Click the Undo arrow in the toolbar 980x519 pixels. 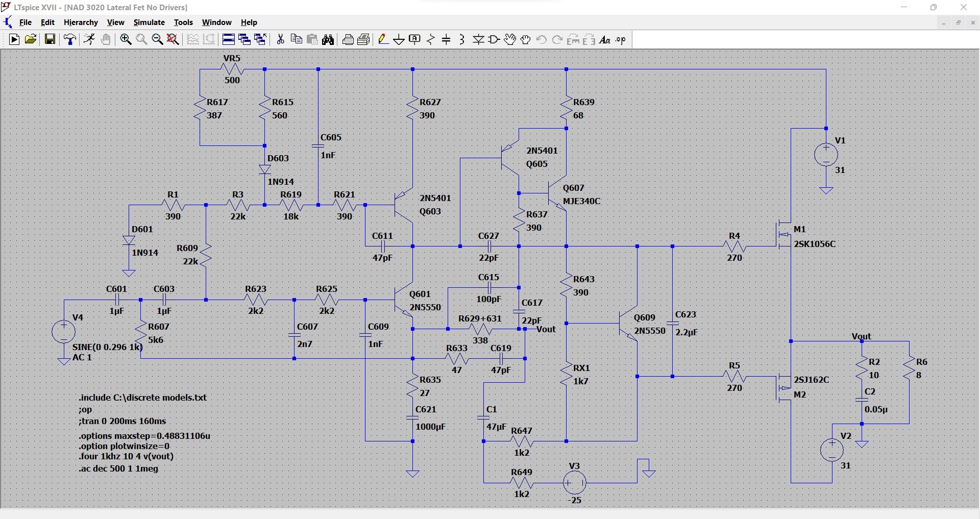click(x=542, y=40)
